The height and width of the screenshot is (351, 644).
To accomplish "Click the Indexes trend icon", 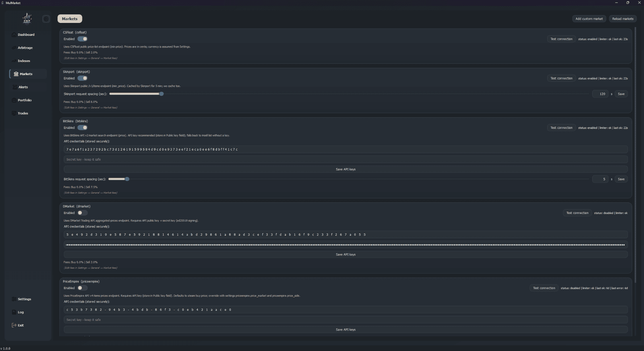I will (x=14, y=61).
